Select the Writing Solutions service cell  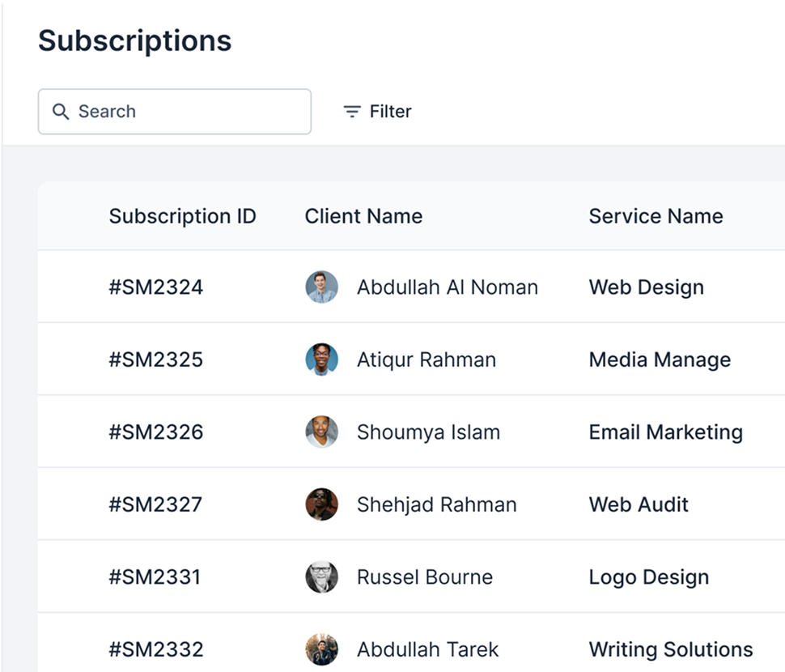(x=671, y=649)
